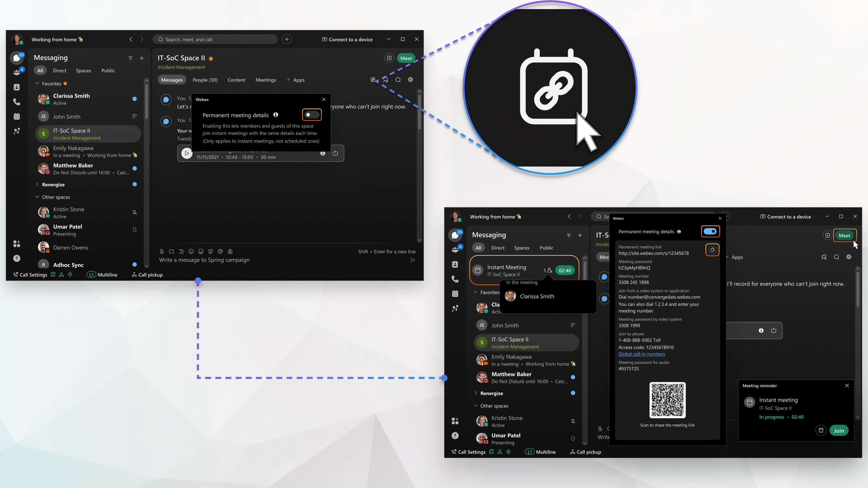Click the QR code in meeting details
This screenshot has width=868, height=488.
(x=668, y=400)
